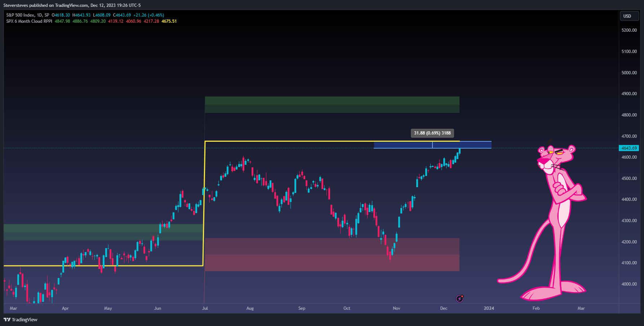The image size is (644, 326).
Task: Click the 4800.00 price axis label
Action: (x=629, y=115)
